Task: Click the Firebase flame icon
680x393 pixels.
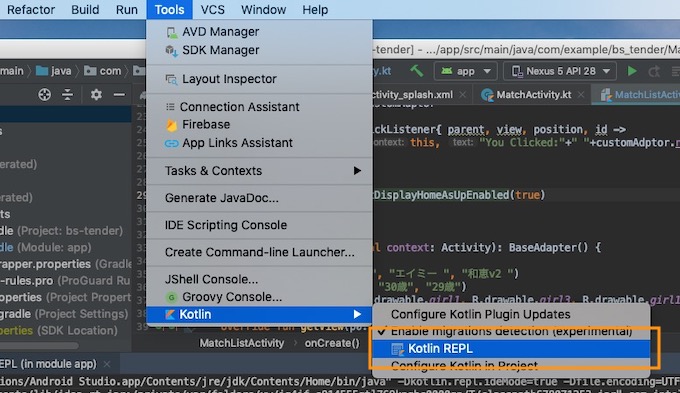Action: (x=172, y=125)
